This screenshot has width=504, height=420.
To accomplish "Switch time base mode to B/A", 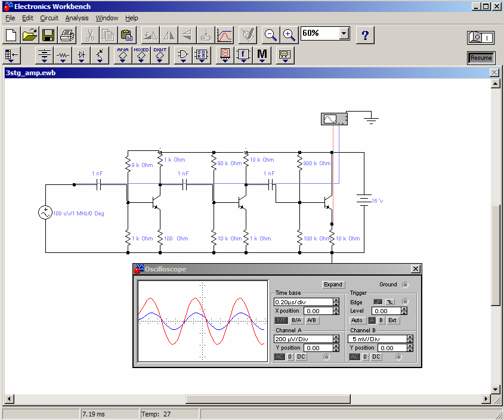I will 296,320.
